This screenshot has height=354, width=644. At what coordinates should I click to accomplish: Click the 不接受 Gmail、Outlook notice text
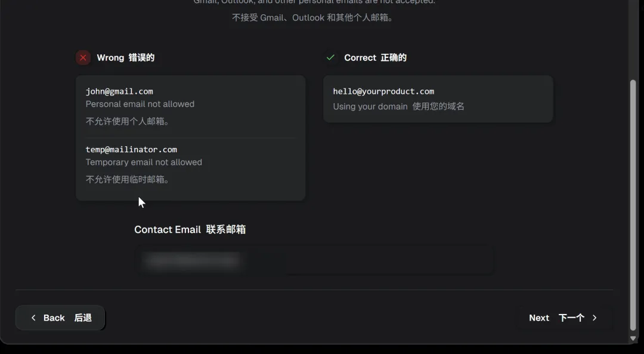click(312, 18)
